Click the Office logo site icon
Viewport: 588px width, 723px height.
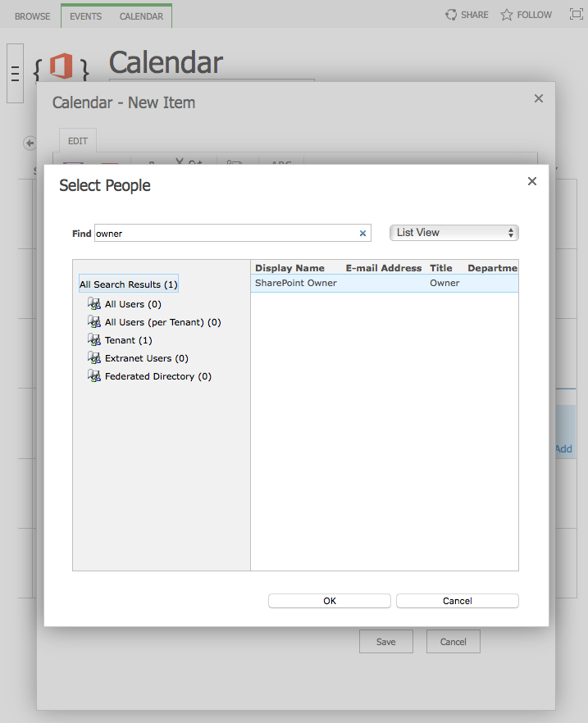pyautogui.click(x=62, y=66)
